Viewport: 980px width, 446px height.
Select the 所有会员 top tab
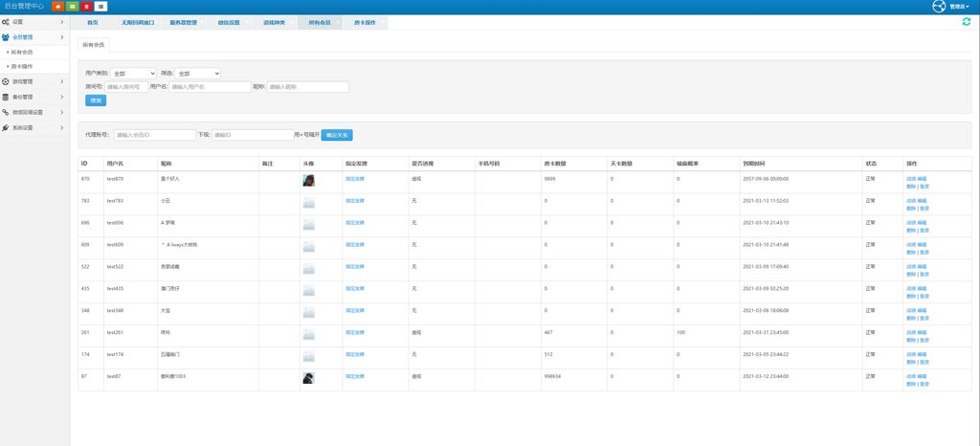[x=320, y=22]
